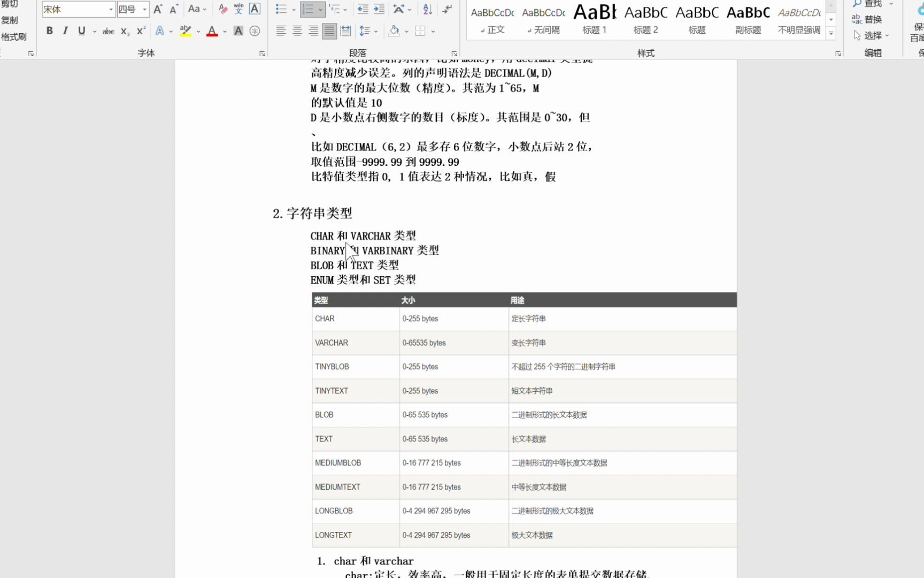Apply borders to the selection
The image size is (924, 578).
[420, 31]
